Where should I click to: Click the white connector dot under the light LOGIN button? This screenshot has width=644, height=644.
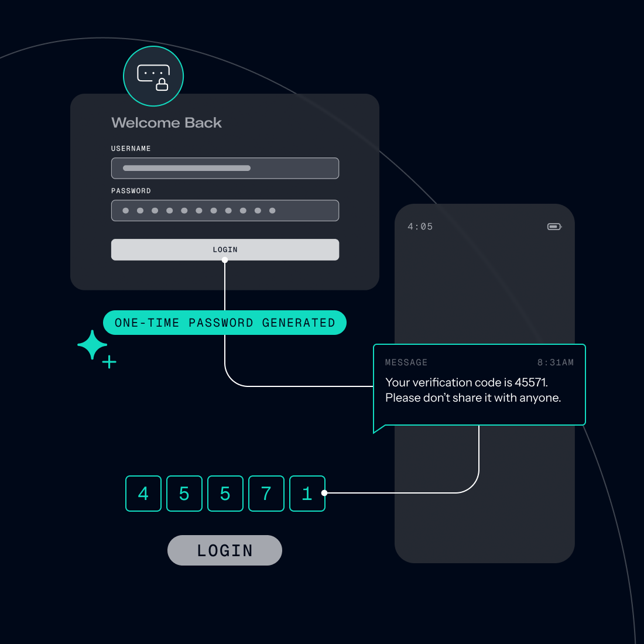(225, 260)
